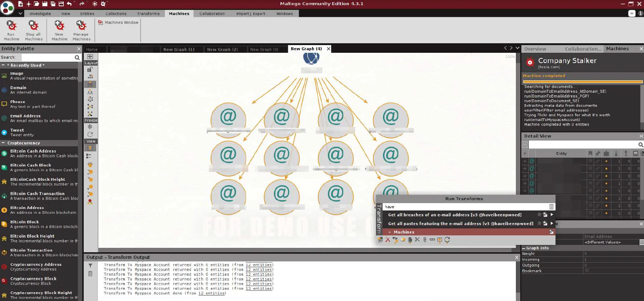Click the Detail View search field
The width and height of the screenshot is (644, 301).
pos(583,144)
